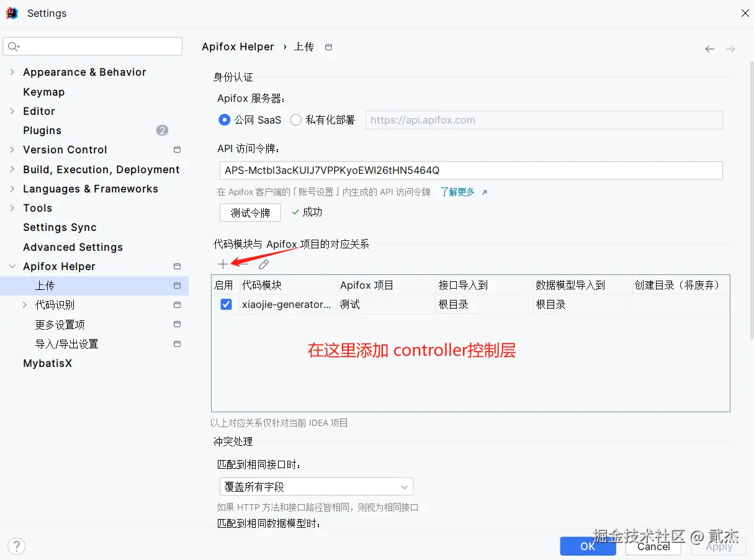Expand Tools settings section
The width and height of the screenshot is (754, 560).
[12, 208]
